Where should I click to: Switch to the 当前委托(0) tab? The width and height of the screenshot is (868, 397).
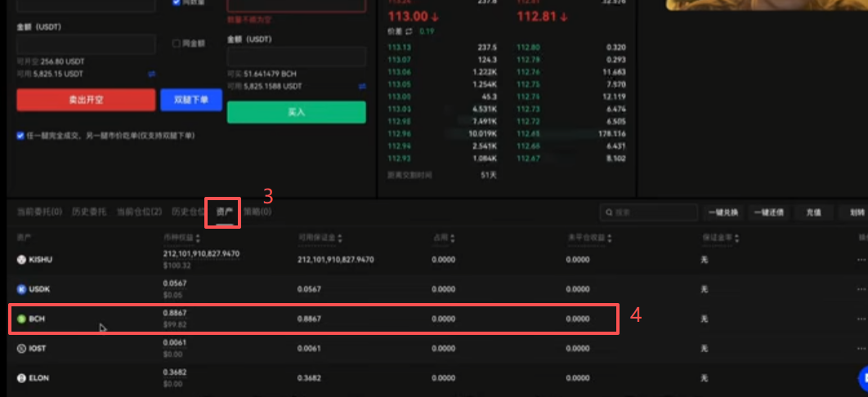[x=39, y=212]
